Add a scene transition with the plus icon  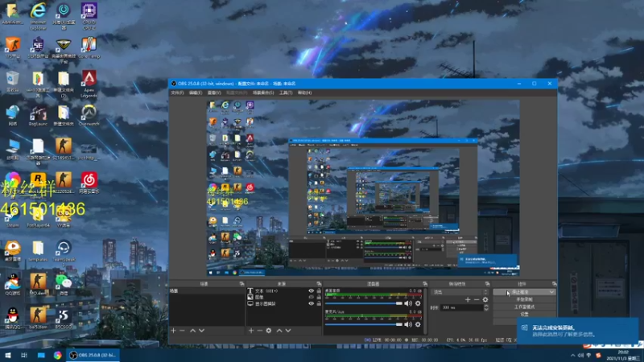[468, 299]
